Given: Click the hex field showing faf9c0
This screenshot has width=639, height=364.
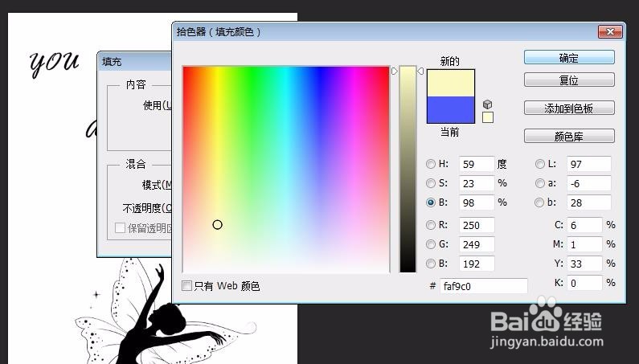Looking at the screenshot, I should (483, 286).
